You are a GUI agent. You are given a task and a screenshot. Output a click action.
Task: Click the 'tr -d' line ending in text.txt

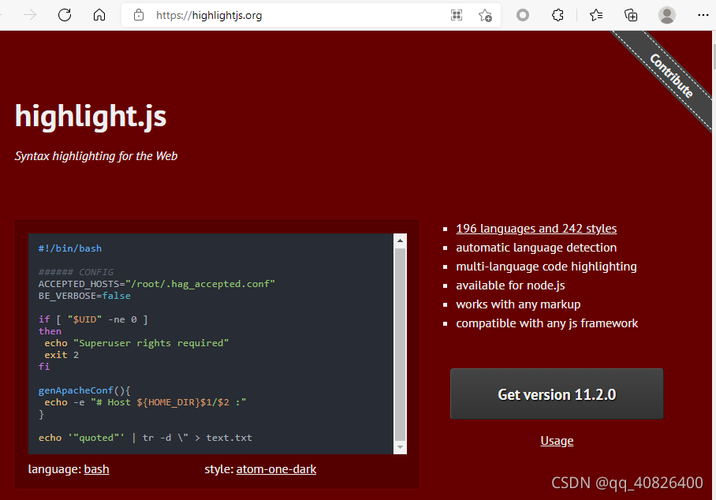coord(145,438)
